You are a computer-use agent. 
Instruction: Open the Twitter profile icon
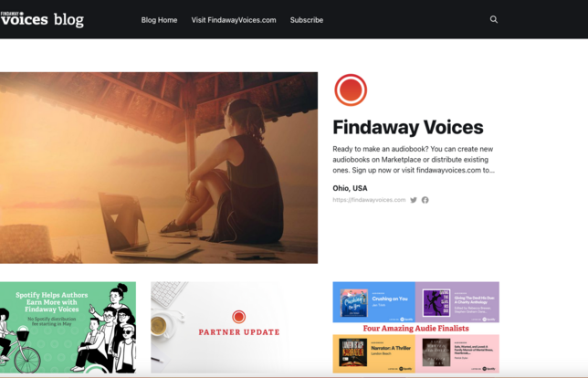coord(414,200)
